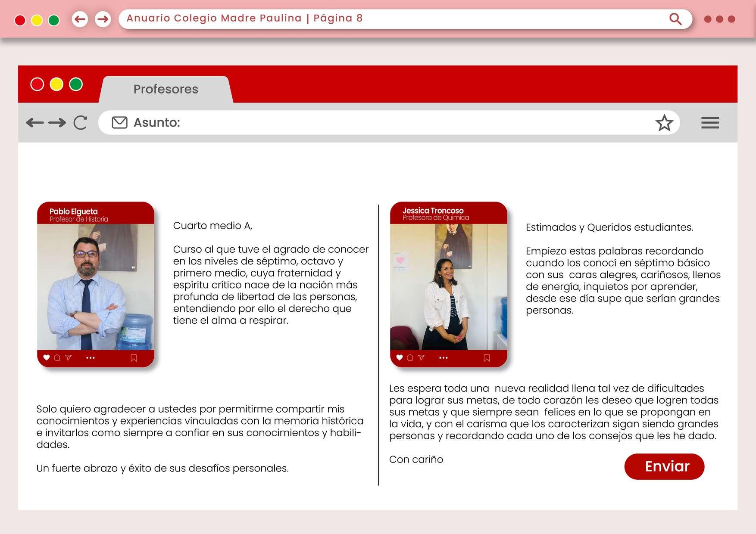Click 'Estimados y Queridos estudiantes.' text
Viewport: 756px width, 534px height.
609,227
